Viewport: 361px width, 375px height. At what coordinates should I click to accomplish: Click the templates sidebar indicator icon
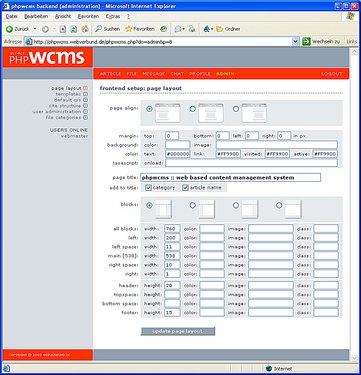click(85, 94)
